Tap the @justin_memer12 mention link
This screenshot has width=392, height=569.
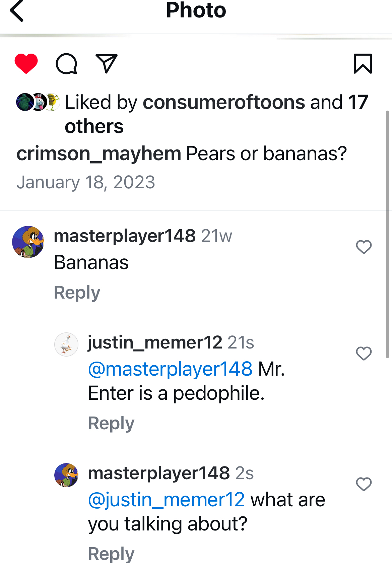(x=167, y=500)
